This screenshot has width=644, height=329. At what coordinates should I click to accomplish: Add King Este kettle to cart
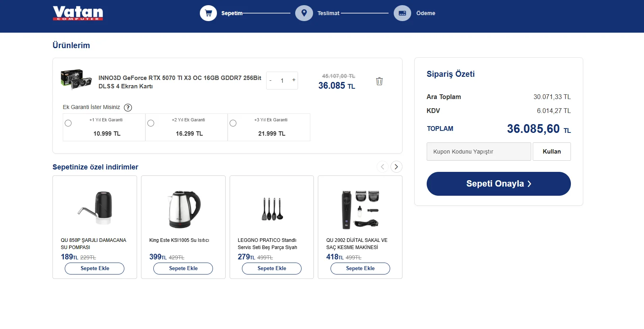(183, 269)
